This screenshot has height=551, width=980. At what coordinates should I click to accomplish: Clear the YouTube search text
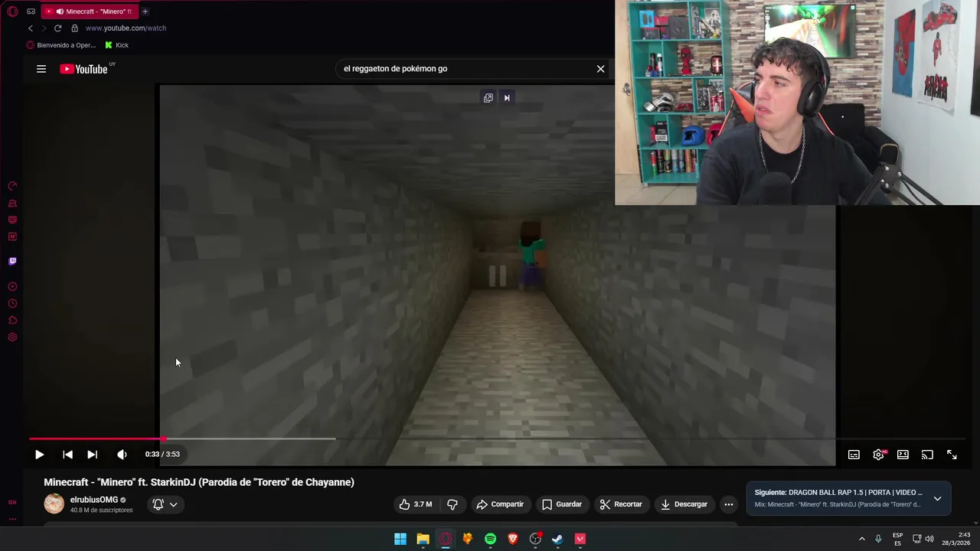point(601,69)
